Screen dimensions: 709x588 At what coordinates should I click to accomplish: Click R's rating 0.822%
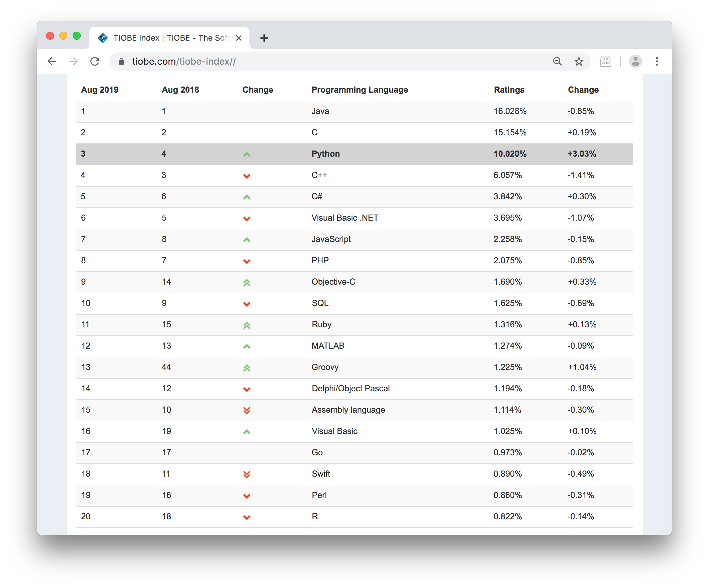[508, 516]
